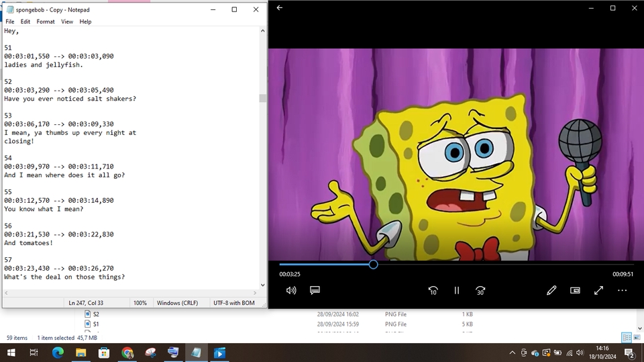Open the Windows Start menu

coord(11,353)
